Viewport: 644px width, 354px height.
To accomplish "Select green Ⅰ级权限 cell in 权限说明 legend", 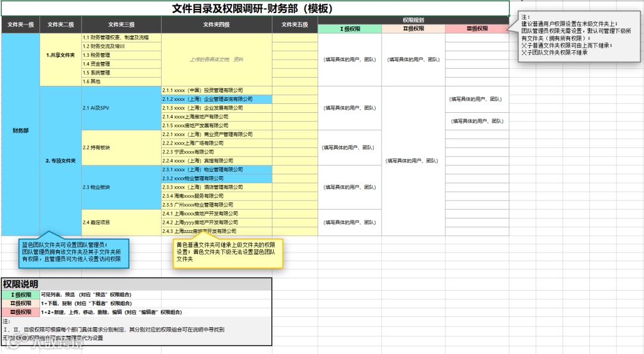I will coord(20,295).
